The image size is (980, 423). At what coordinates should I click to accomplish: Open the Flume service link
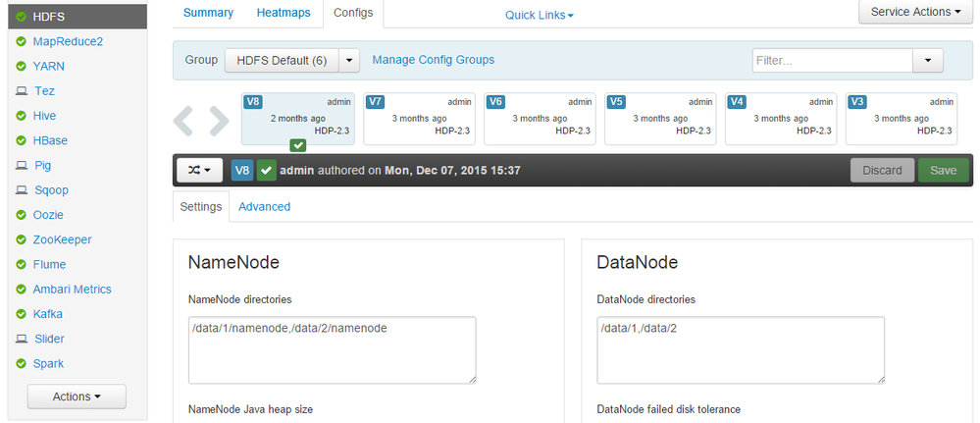tap(49, 265)
